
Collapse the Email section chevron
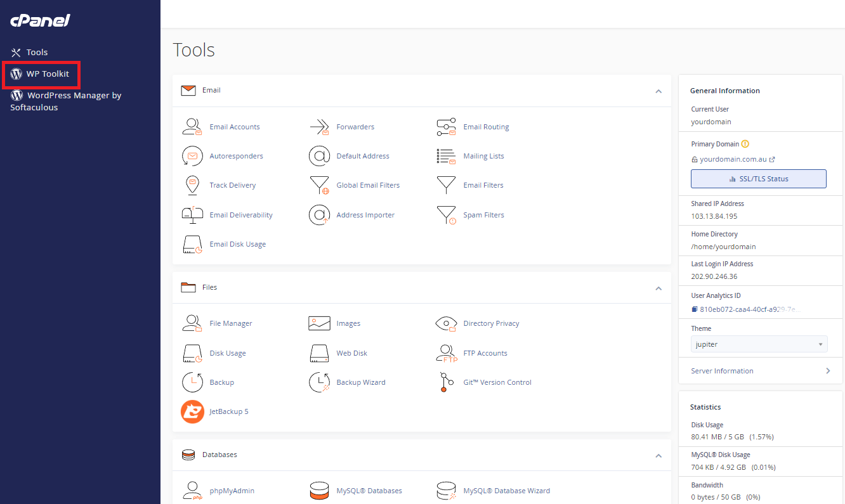pyautogui.click(x=658, y=91)
